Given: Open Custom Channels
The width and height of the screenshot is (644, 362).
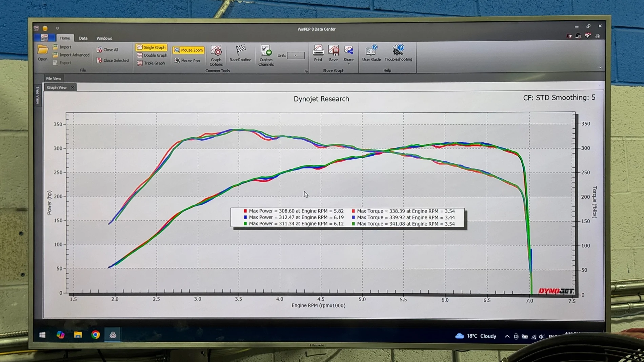Looking at the screenshot, I should (x=266, y=56).
